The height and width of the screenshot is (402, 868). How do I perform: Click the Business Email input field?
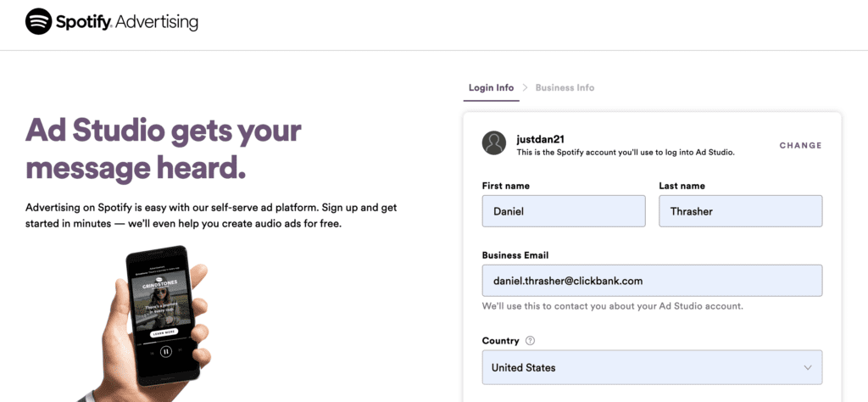click(652, 281)
